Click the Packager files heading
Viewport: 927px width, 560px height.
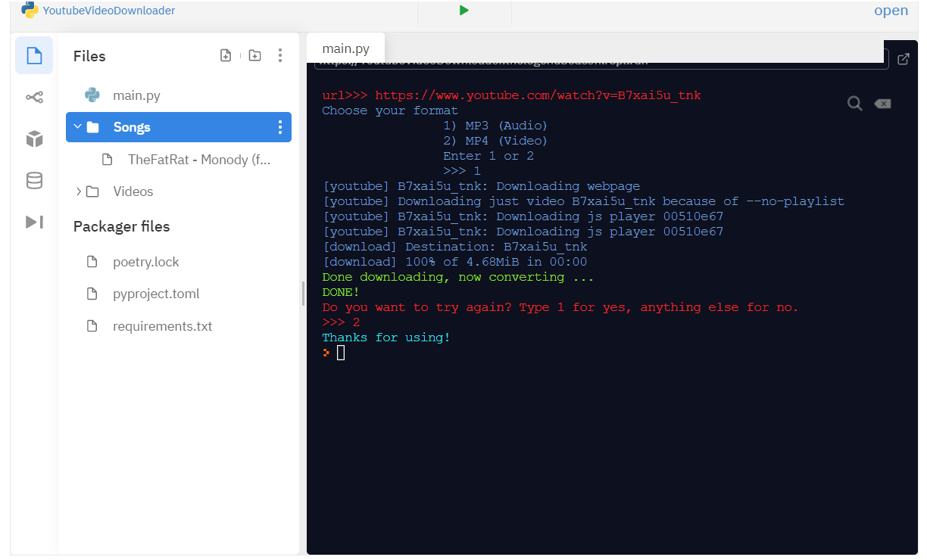121,226
